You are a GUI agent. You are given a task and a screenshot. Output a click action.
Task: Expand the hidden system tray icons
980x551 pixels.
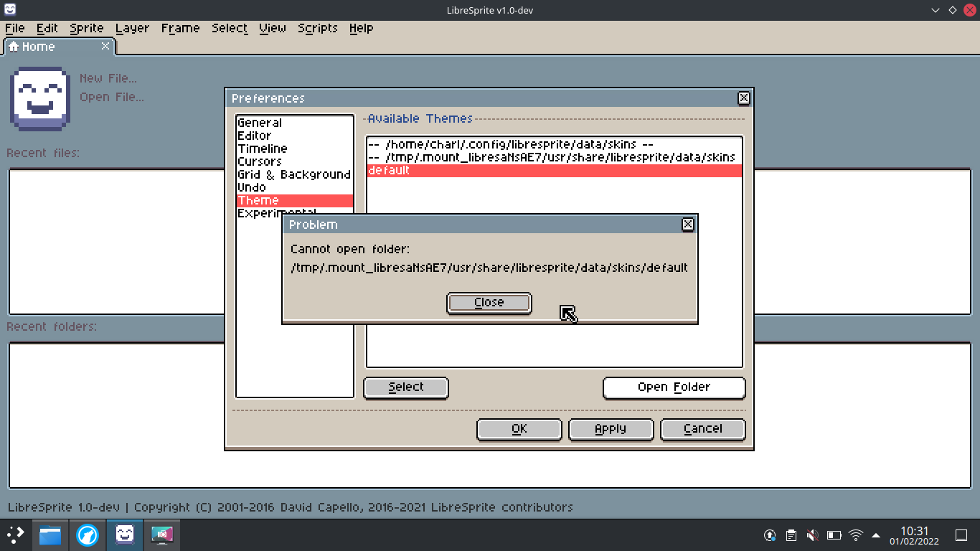(x=876, y=534)
